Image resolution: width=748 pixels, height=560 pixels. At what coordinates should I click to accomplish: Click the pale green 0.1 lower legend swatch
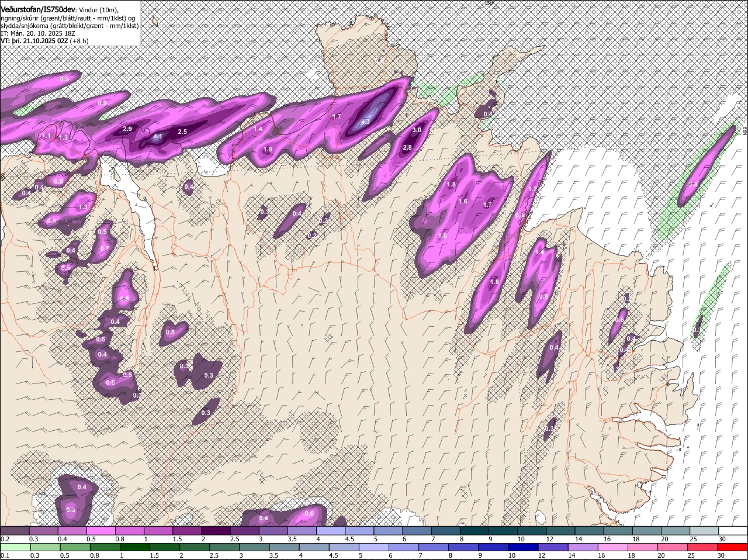(x=15, y=548)
